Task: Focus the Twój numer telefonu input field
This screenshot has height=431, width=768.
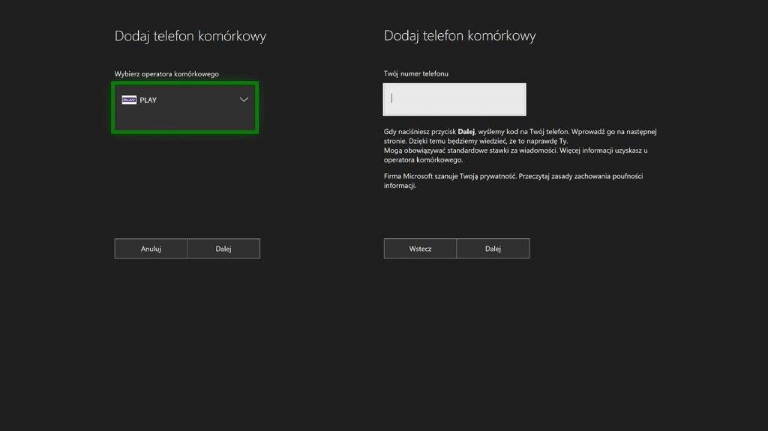Action: (454, 99)
